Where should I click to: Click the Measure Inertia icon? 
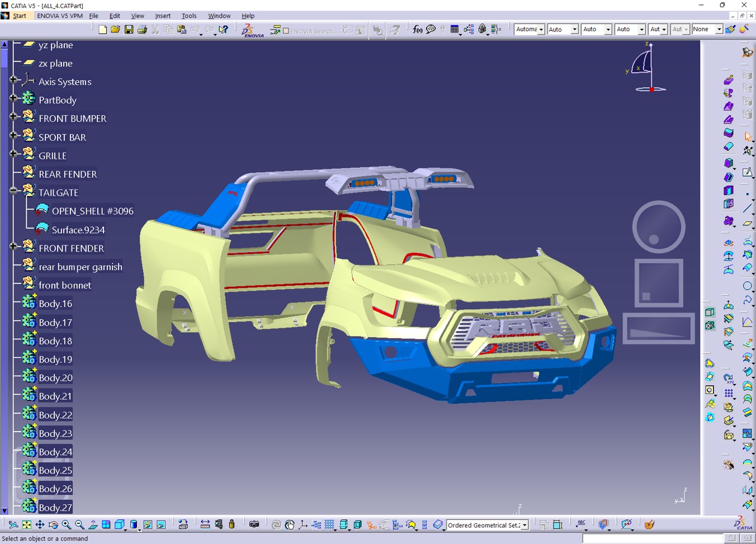pos(232,524)
